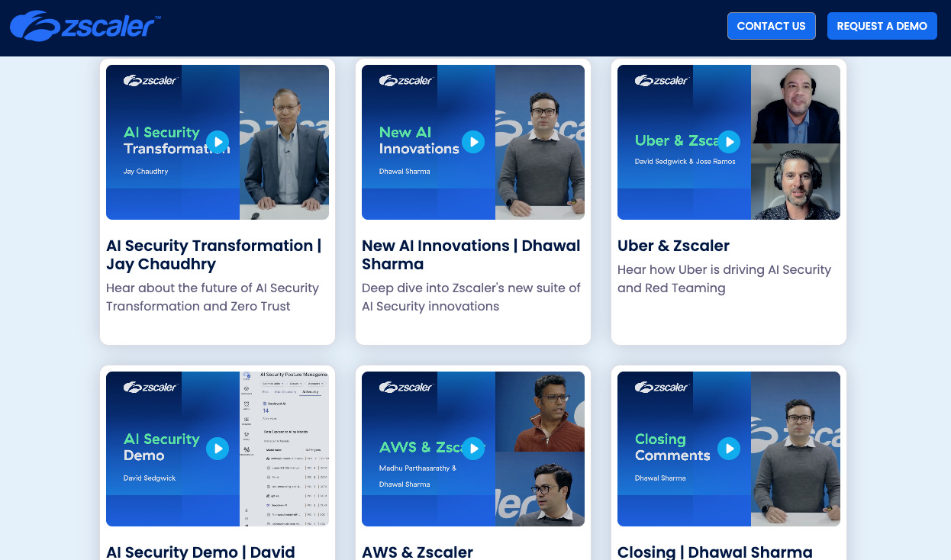Click Zscaler logo inside Uber & Zscaler thumbnail
This screenshot has width=951, height=560.
(x=662, y=80)
